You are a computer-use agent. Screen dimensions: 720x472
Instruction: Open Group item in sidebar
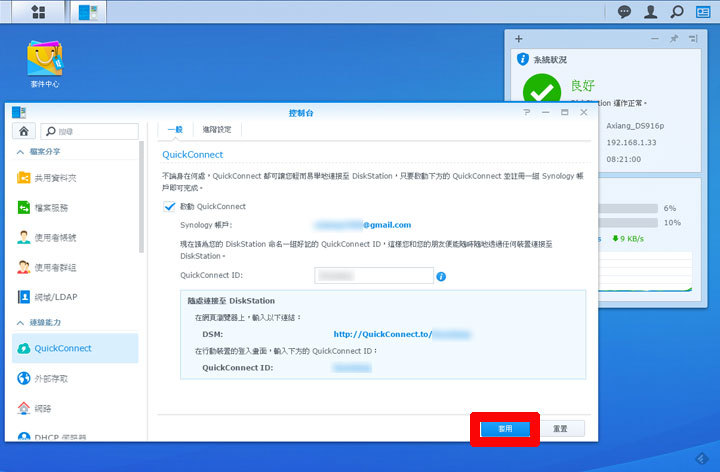[75, 267]
